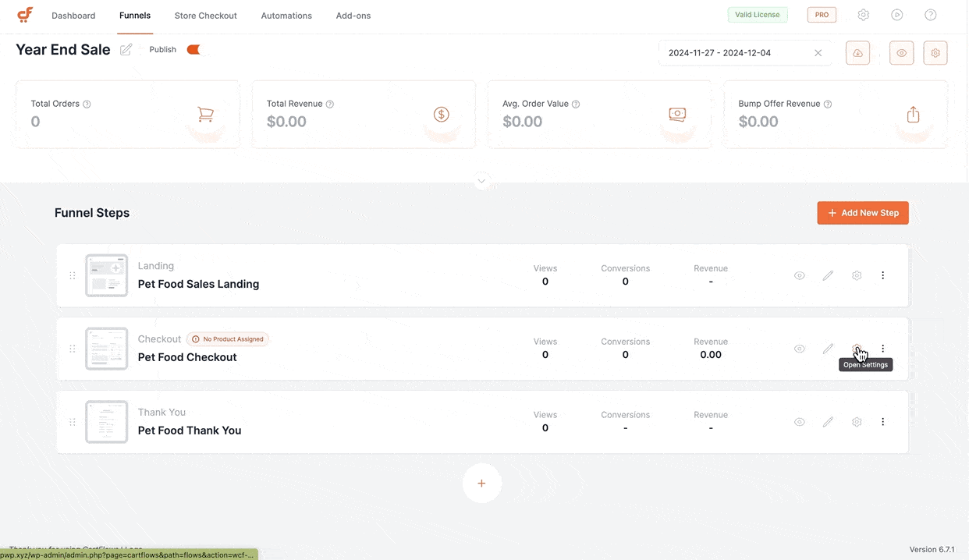Toggle preview visibility on Pet Food Checkout step
969x560 pixels.
point(799,349)
